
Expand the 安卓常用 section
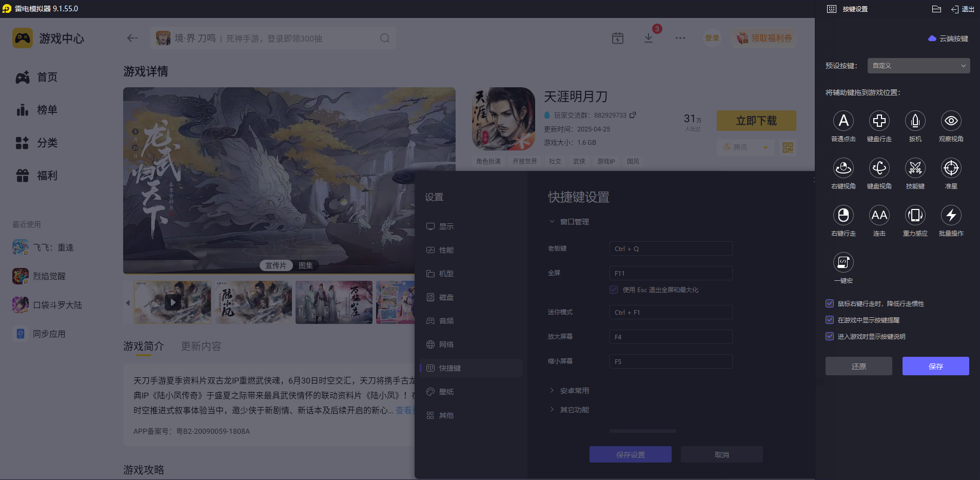[574, 390]
